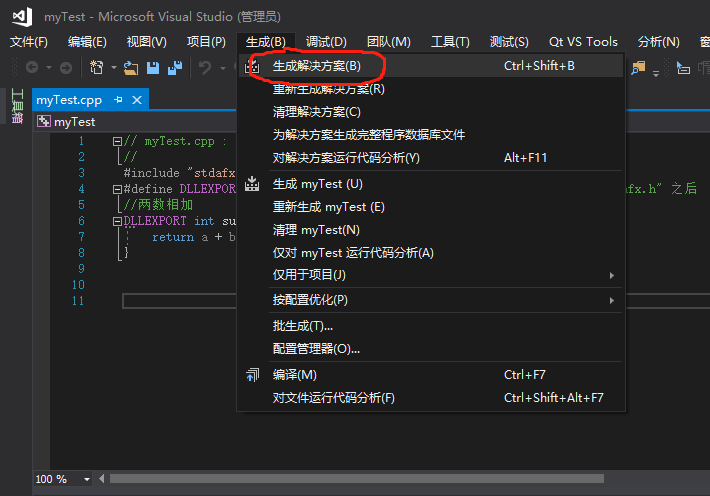Image resolution: width=710 pixels, height=496 pixels.
Task: Open the 100 % zoom dropdown
Action: tap(86, 479)
